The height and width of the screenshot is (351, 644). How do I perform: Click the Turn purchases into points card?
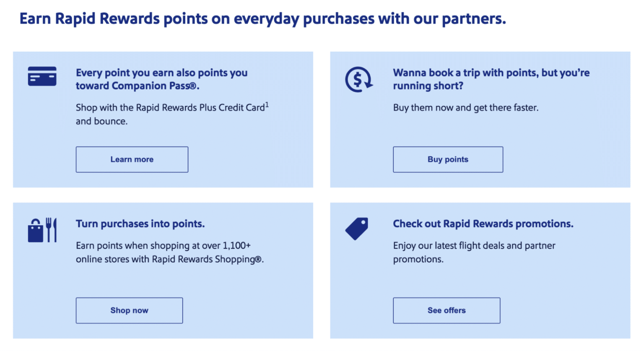163,270
